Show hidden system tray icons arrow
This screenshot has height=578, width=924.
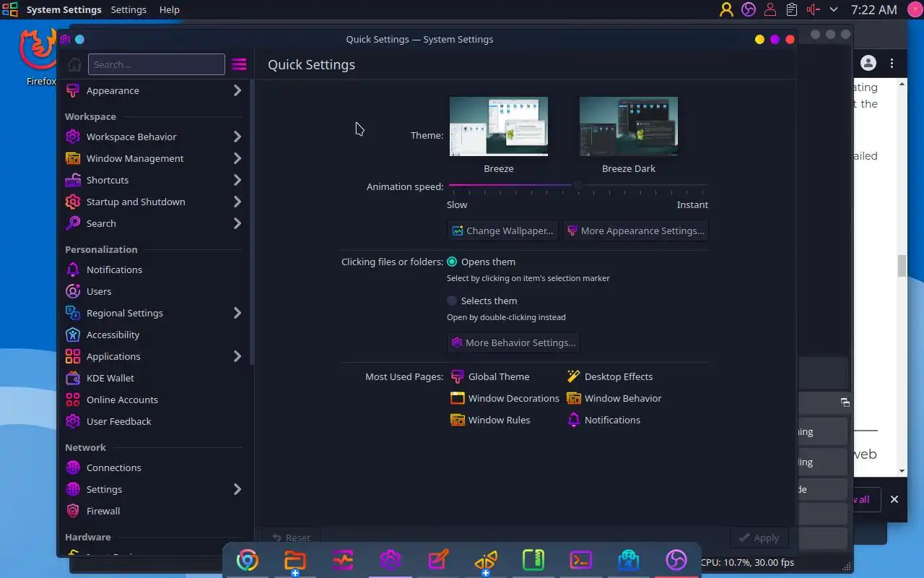click(x=834, y=9)
